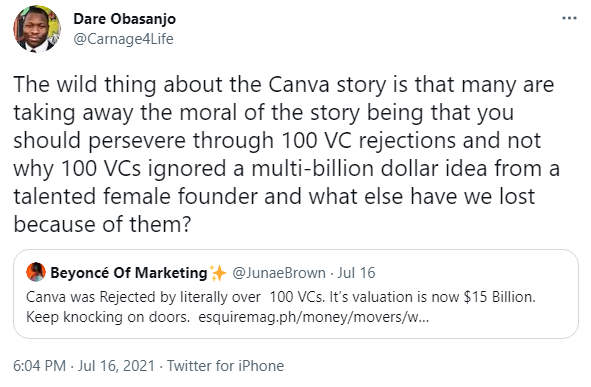Image resolution: width=591 pixels, height=387 pixels.
Task: Click the Dare Obasanjo display name
Action: coord(124,18)
